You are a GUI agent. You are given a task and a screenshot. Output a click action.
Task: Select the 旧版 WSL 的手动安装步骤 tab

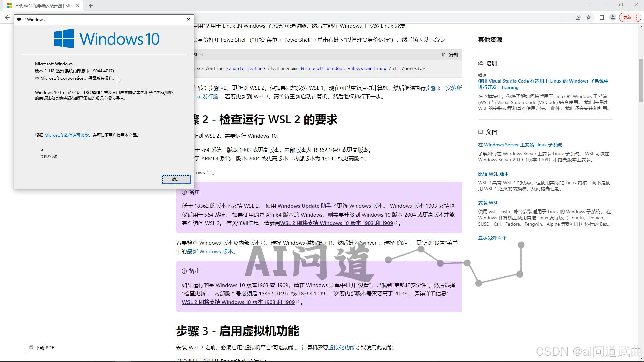click(x=42, y=6)
